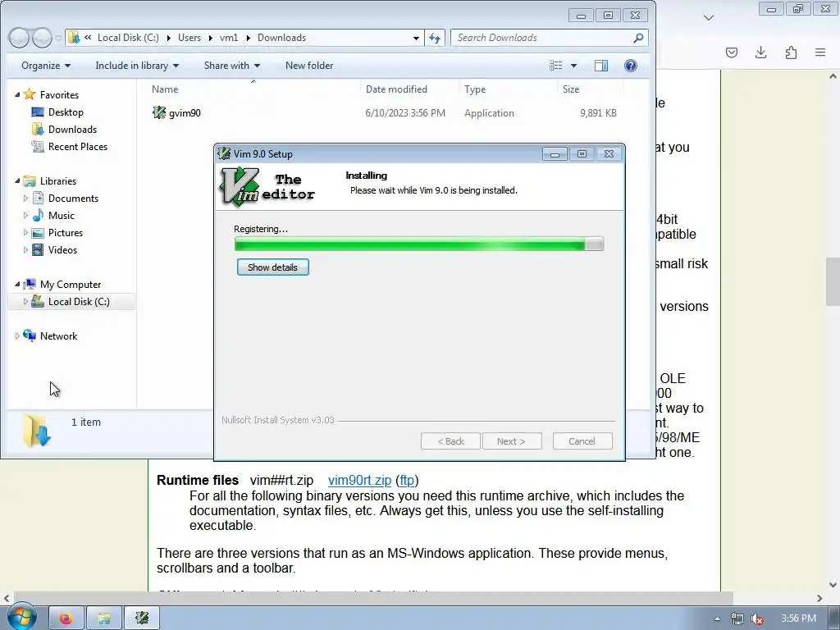The height and width of the screenshot is (630, 840).
Task: Toggle the preview pane icon
Action: 601,66
